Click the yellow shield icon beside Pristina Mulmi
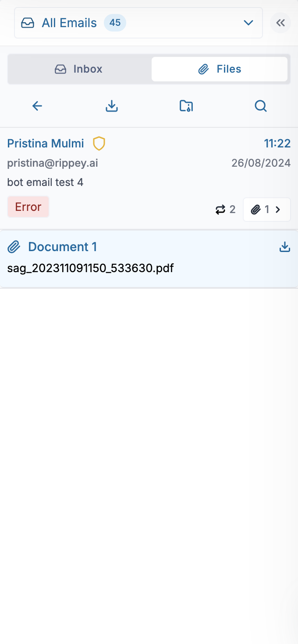 tap(99, 143)
